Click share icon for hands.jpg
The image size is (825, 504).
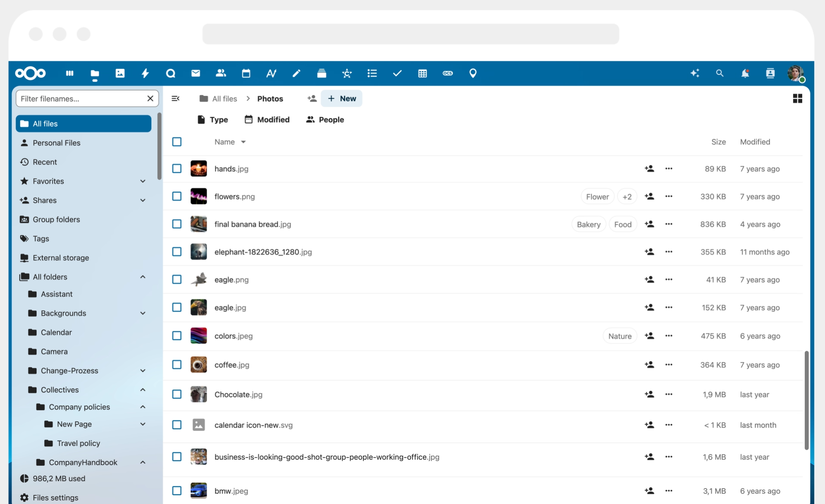coord(649,169)
